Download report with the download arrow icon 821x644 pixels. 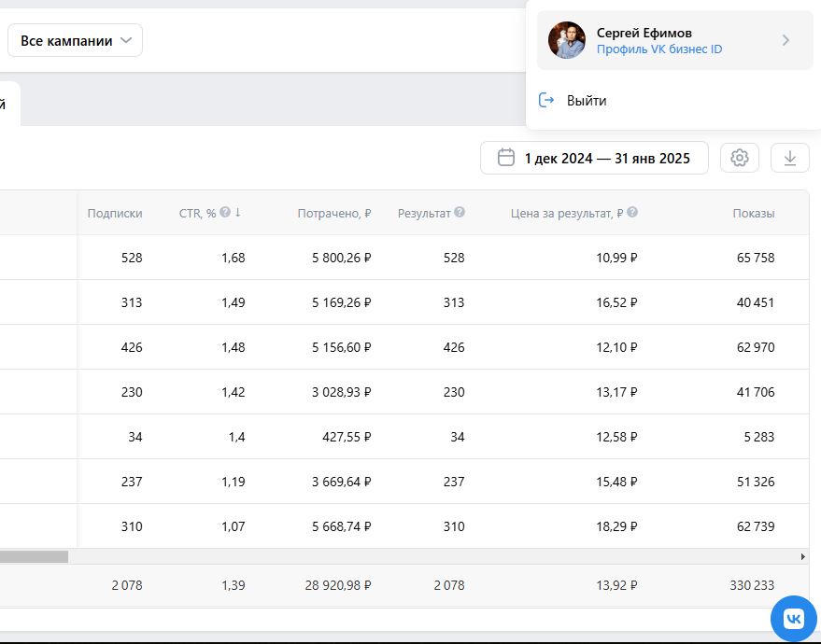[x=789, y=158]
